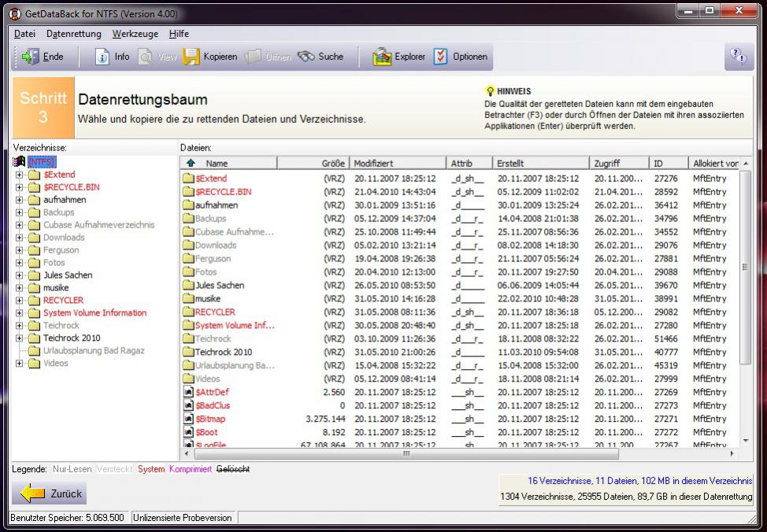Expand the Backups tree node
This screenshot has height=532, width=767.
pyautogui.click(x=19, y=212)
